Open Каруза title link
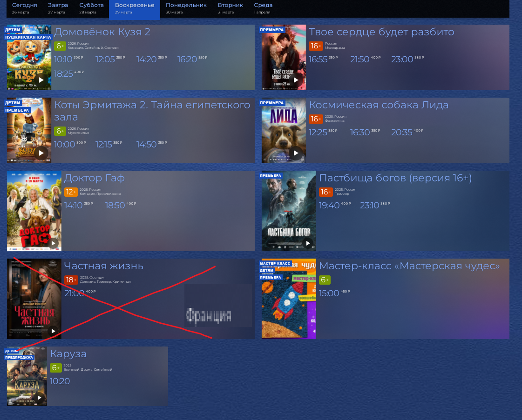Image resolution: width=522 pixels, height=420 pixels. (x=68, y=353)
